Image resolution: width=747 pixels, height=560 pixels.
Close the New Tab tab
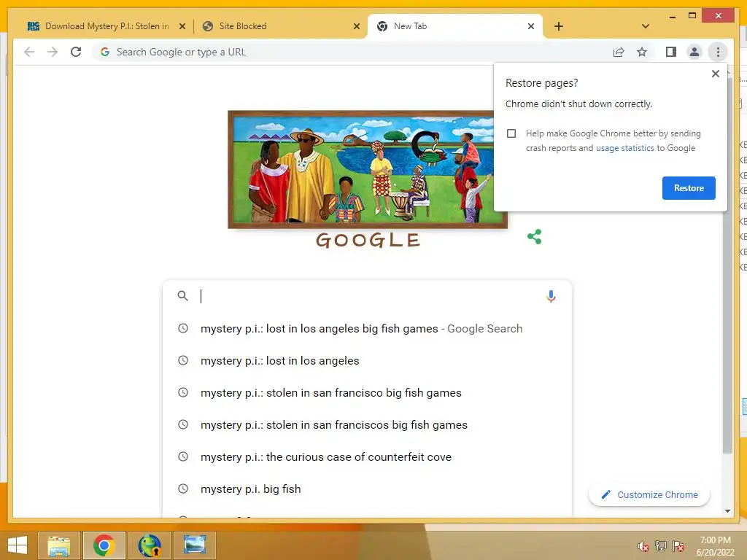531,26
